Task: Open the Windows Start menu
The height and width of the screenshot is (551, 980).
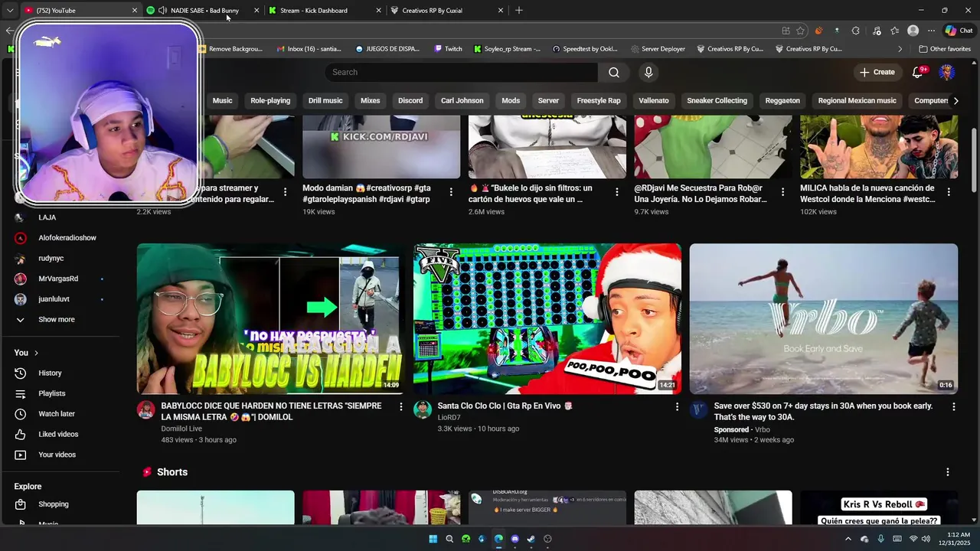Action: point(433,539)
